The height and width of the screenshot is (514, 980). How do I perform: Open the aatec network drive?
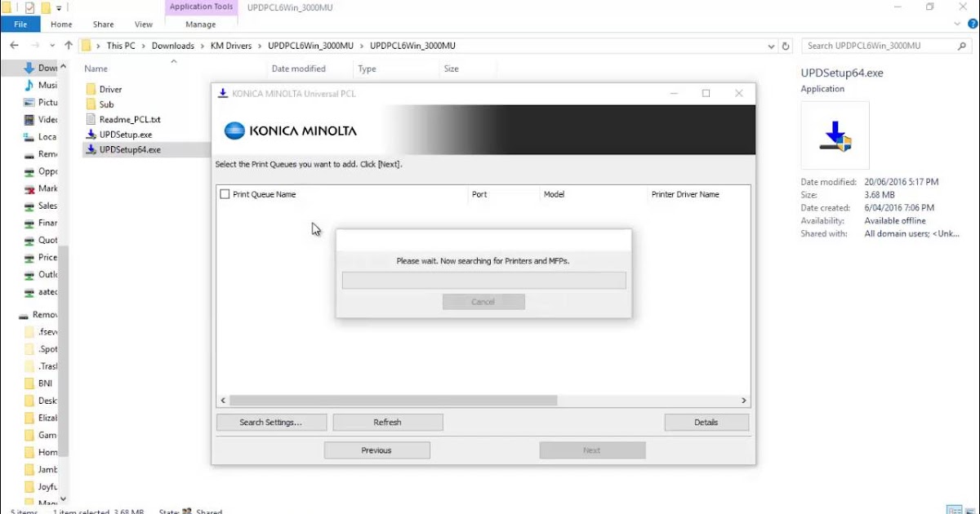(x=40, y=291)
